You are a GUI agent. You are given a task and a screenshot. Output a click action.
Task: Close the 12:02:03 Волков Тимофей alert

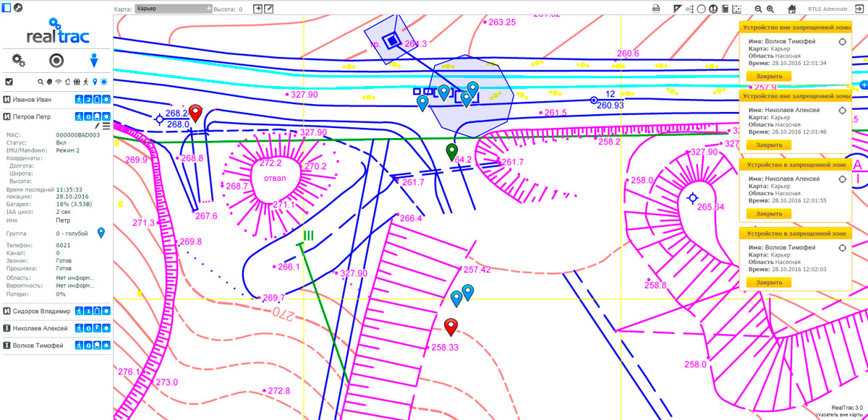point(769,282)
